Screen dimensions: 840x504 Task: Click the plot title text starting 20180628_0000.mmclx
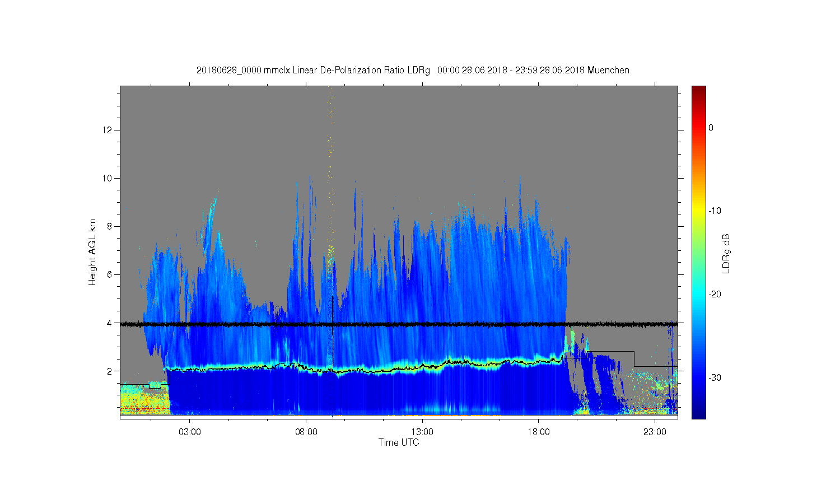[x=413, y=70]
